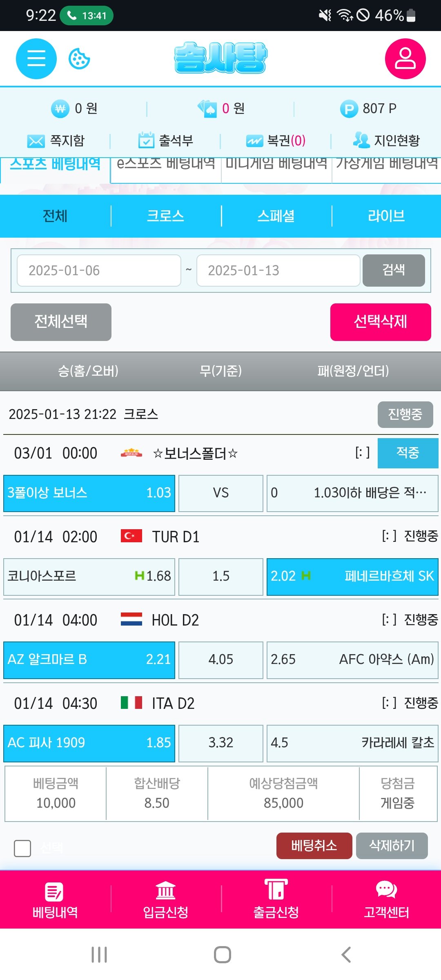
Task: Tap the cookie icon
Action: (79, 59)
